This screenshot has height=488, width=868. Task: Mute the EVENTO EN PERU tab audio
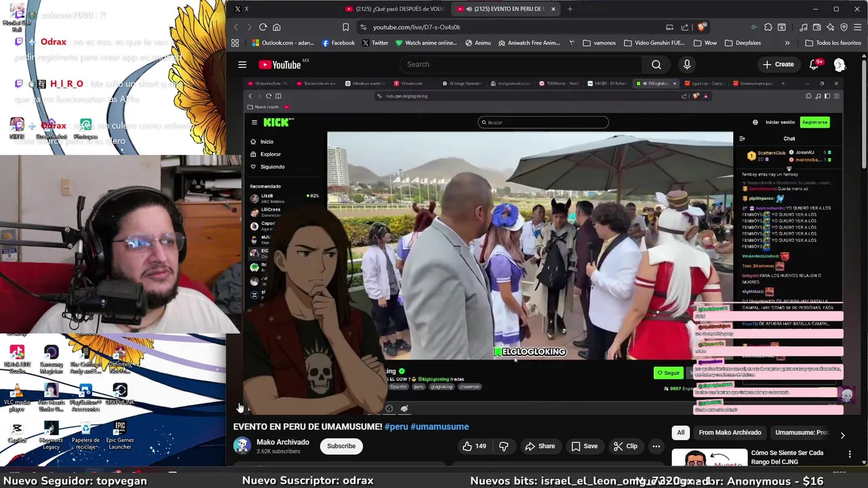click(469, 9)
